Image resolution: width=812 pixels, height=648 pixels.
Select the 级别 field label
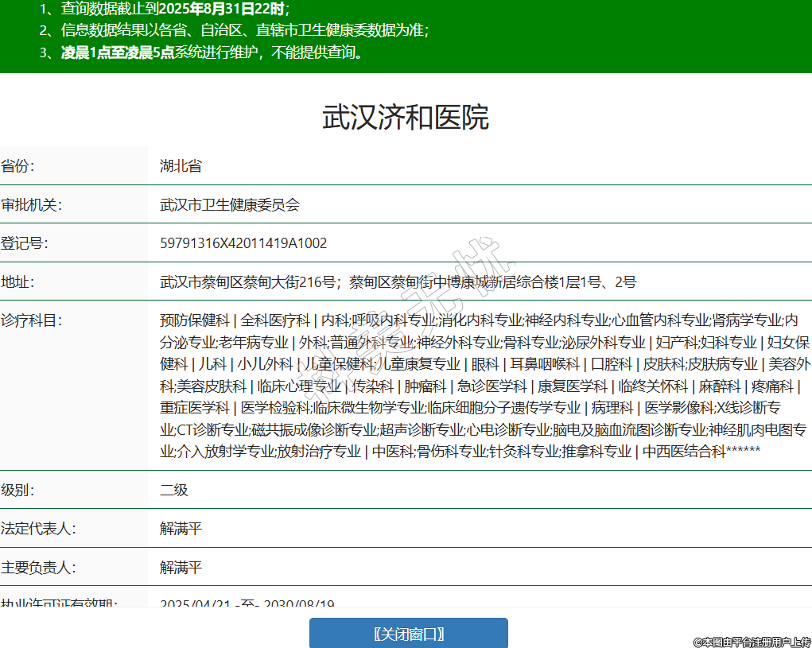click(19, 490)
